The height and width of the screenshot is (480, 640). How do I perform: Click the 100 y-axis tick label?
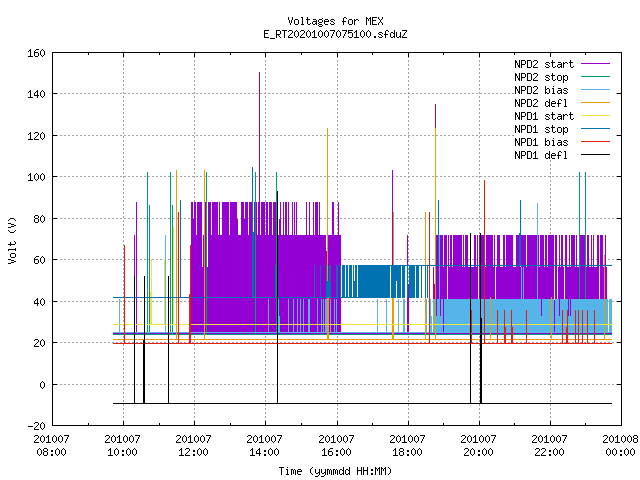(36, 177)
